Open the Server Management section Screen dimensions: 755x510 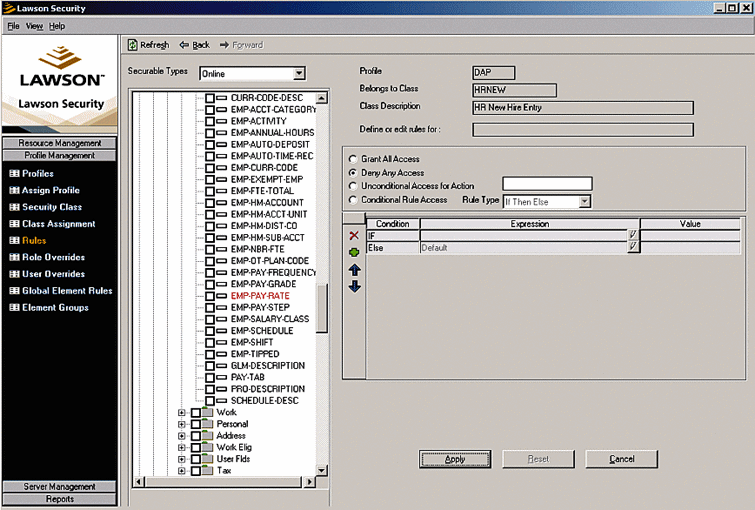point(59,486)
